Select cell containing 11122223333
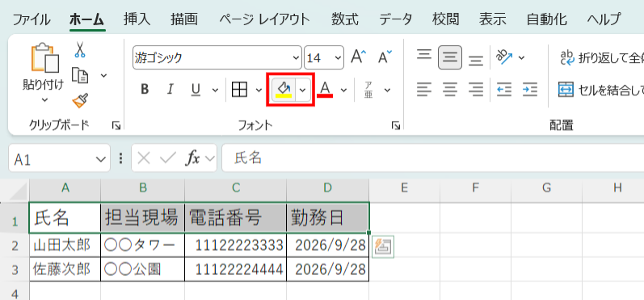This screenshot has width=644, height=300. [235, 245]
